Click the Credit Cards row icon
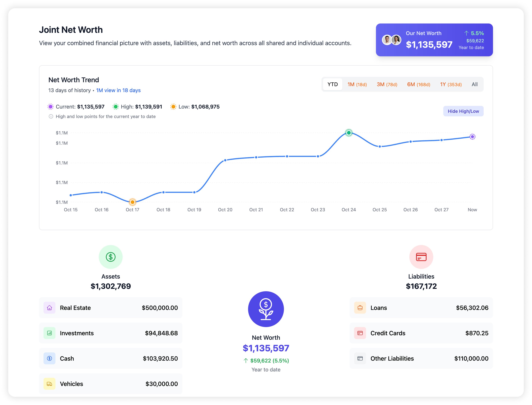This screenshot has width=532, height=405. point(360,333)
